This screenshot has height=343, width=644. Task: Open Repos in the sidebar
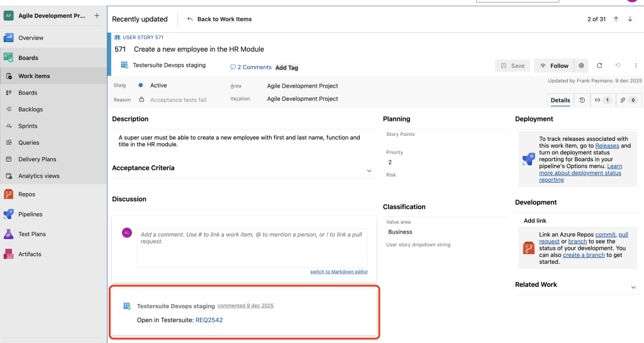tap(26, 194)
